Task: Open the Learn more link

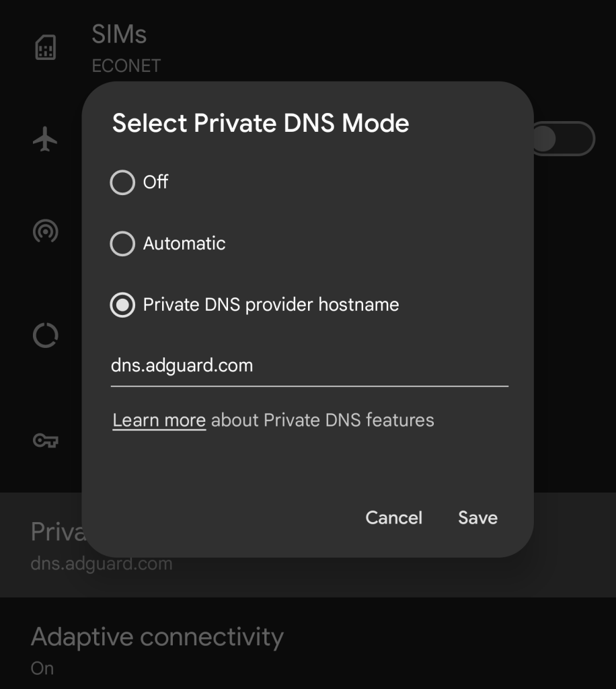Action: pos(159,421)
